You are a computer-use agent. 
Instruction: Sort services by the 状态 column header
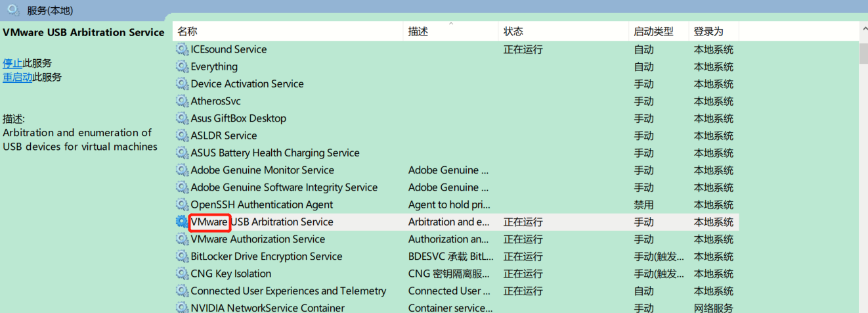[513, 31]
